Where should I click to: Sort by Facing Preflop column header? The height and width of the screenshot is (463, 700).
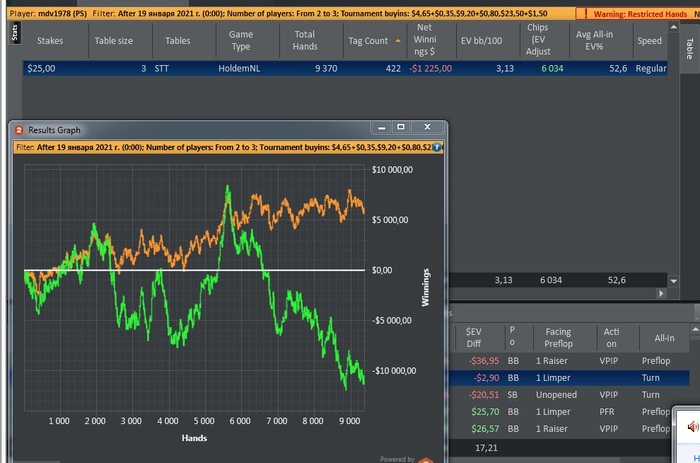[558, 338]
